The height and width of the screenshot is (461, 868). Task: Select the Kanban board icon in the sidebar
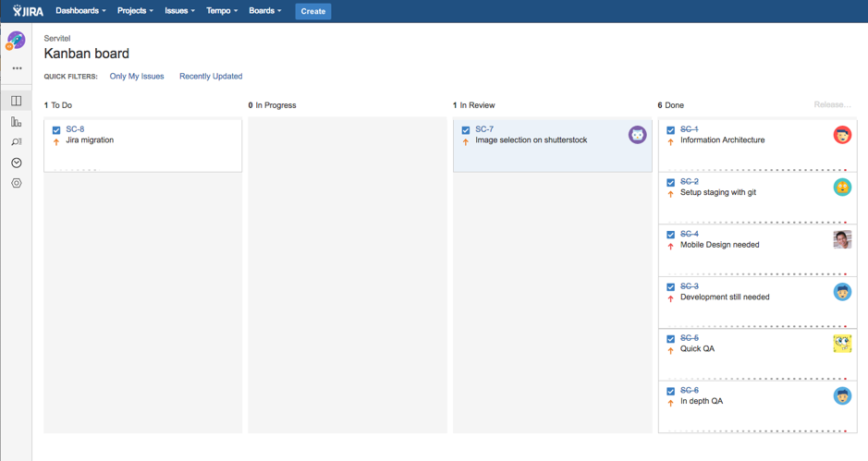click(x=16, y=101)
